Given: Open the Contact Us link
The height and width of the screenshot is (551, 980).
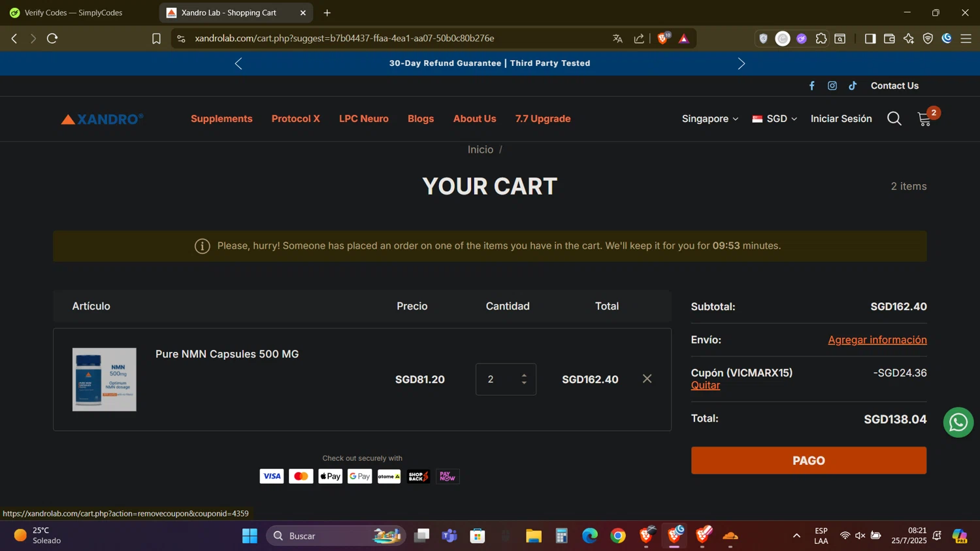Looking at the screenshot, I should [x=894, y=86].
